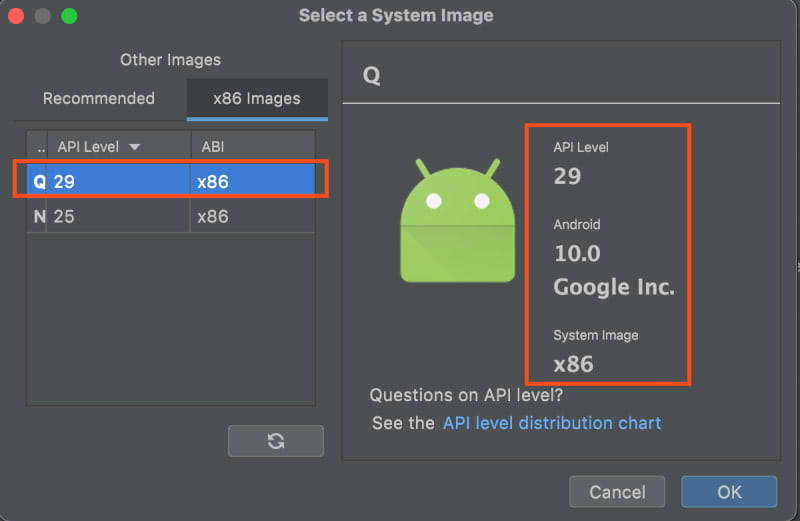Close the dialog with the red button

[x=17, y=16]
